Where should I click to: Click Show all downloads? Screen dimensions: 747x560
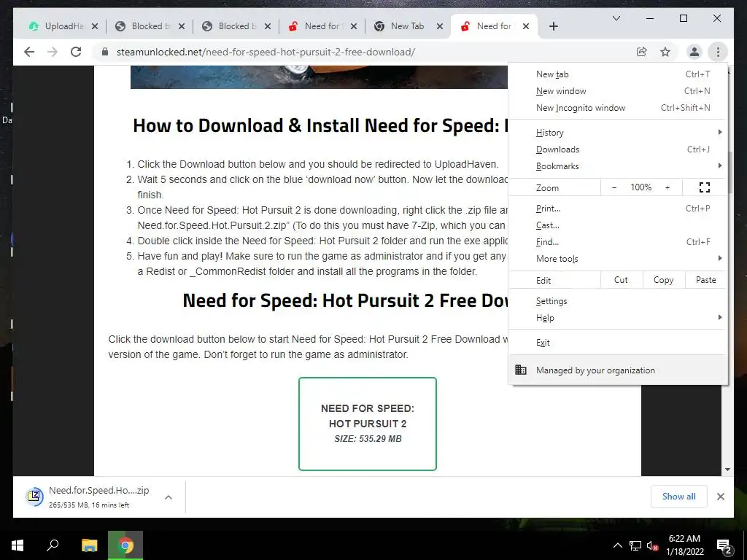[679, 496]
